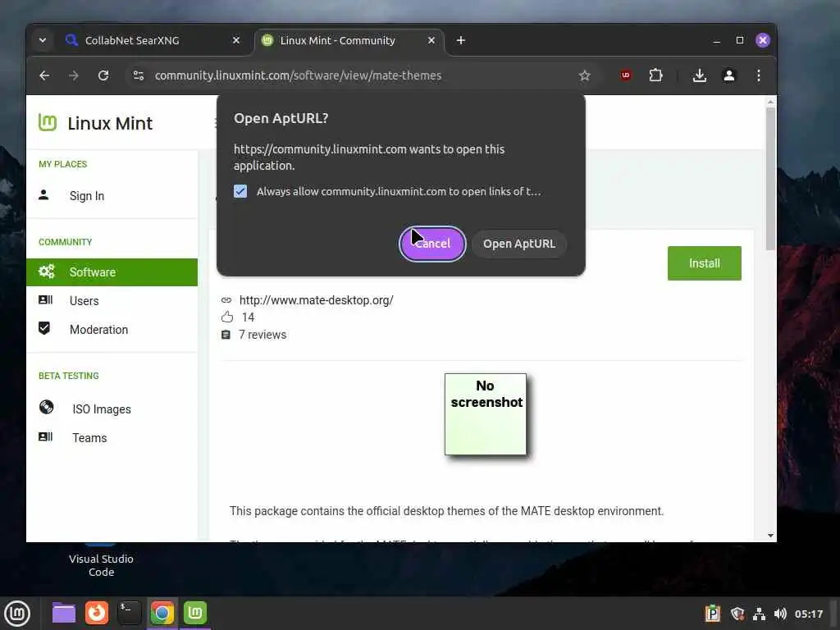840x630 pixels.
Task: Open the Sign In link
Action: [x=87, y=196]
